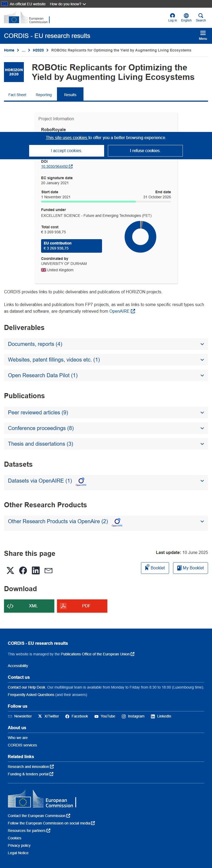212x868 pixels.
Task: Click the project timeline progress bar
Action: (106, 201)
